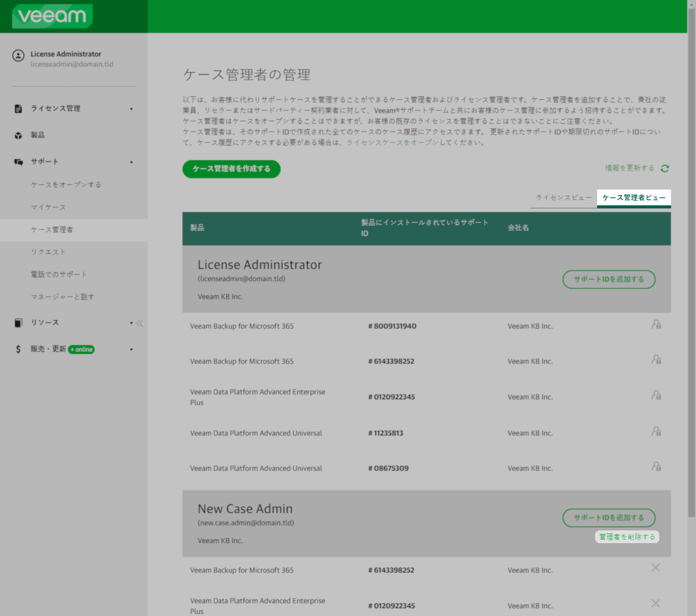Click lock icon for support ID 08675309
Screen dimensions: 696x616
click(x=656, y=467)
